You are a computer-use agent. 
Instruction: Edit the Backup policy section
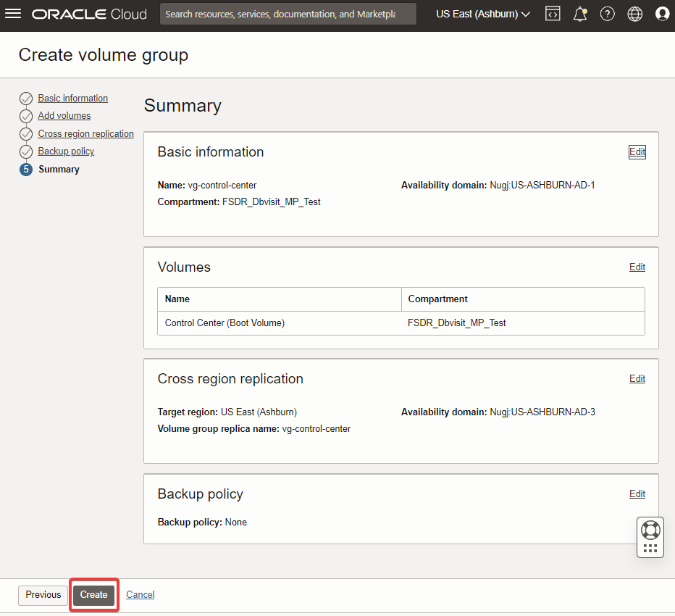637,494
